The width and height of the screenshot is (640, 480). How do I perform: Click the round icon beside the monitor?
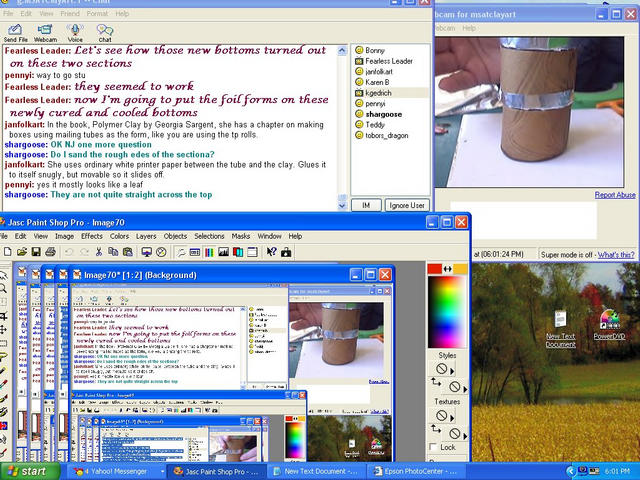[161, 252]
